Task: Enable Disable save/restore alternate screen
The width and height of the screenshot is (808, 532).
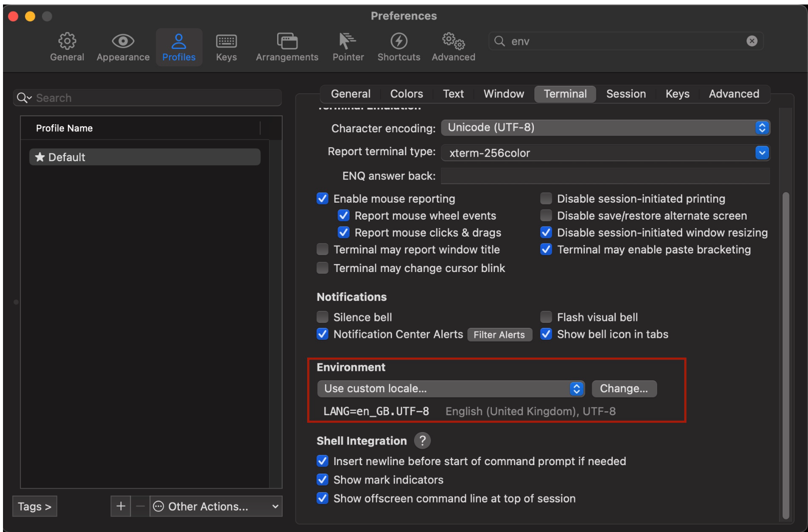Action: (x=546, y=216)
